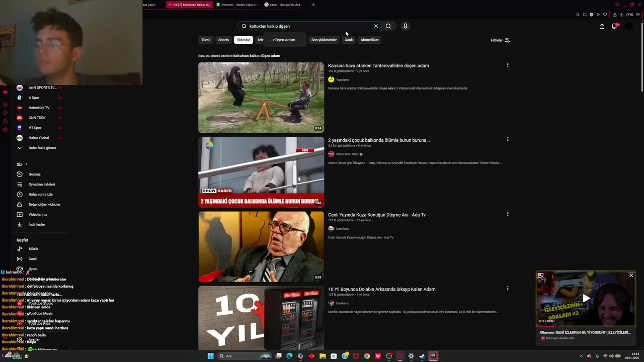Select the Shorts filter chip
This screenshot has height=362, width=644.
click(223, 40)
